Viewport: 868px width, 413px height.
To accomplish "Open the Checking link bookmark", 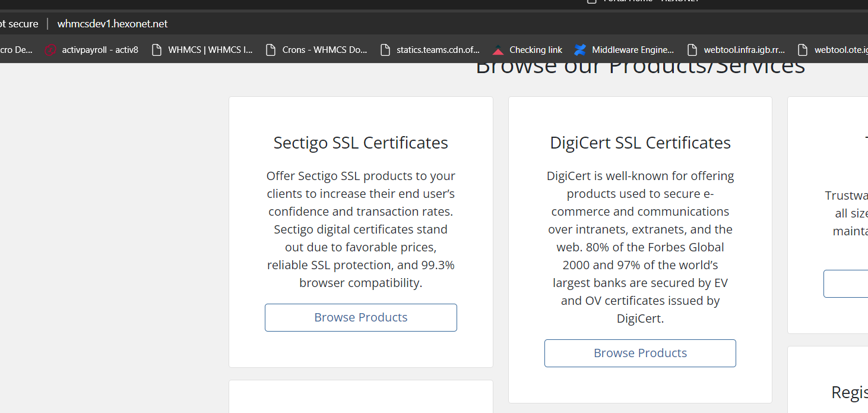I will point(528,50).
